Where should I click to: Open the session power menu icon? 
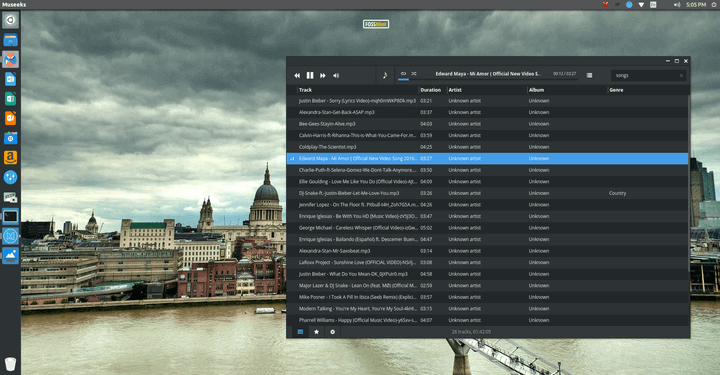coord(714,5)
